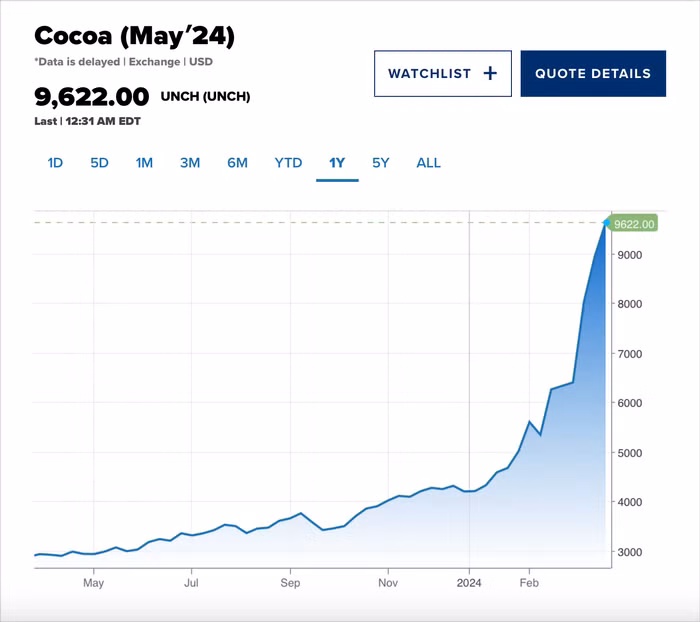
Task: Select the 3M time range tab
Action: tap(190, 163)
